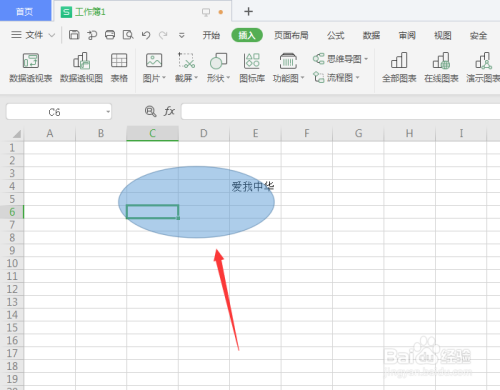Screen dimensions: 500x390
Task: Click in the formula bar input
Action: click(340, 111)
